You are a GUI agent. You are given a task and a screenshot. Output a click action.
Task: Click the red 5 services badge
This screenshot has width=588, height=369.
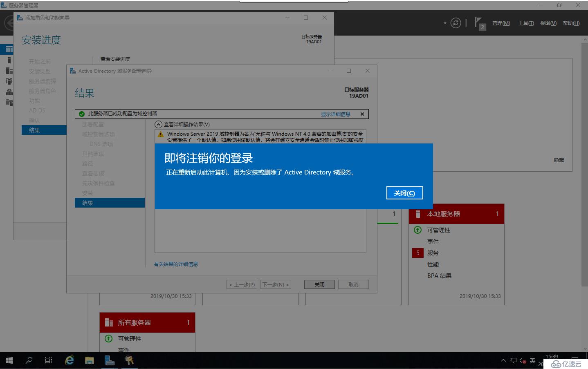(x=417, y=253)
